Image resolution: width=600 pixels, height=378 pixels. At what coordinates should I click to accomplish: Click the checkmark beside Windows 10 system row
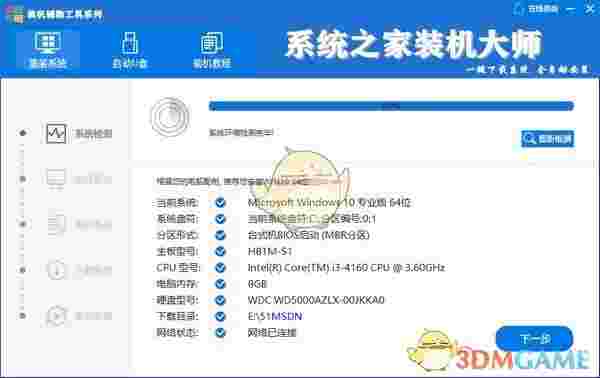(220, 202)
